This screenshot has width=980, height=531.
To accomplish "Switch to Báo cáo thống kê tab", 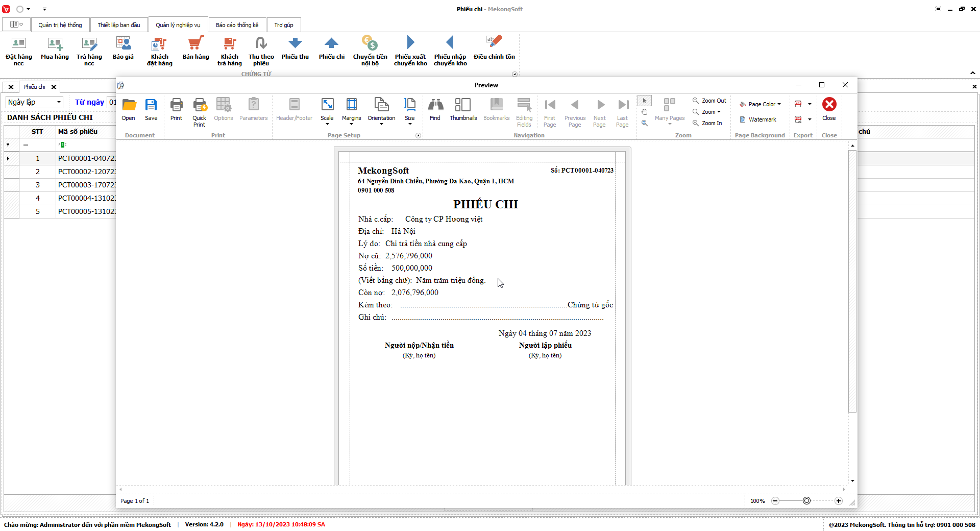I will click(237, 25).
